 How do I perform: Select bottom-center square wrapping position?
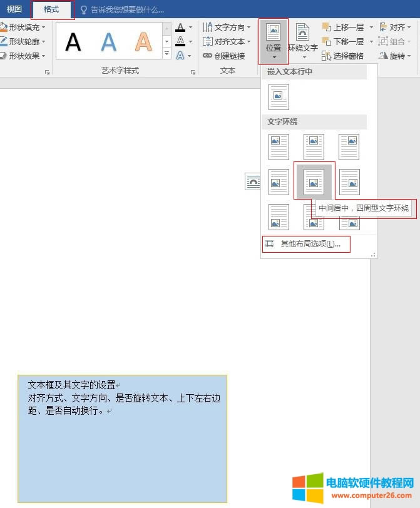(x=314, y=216)
